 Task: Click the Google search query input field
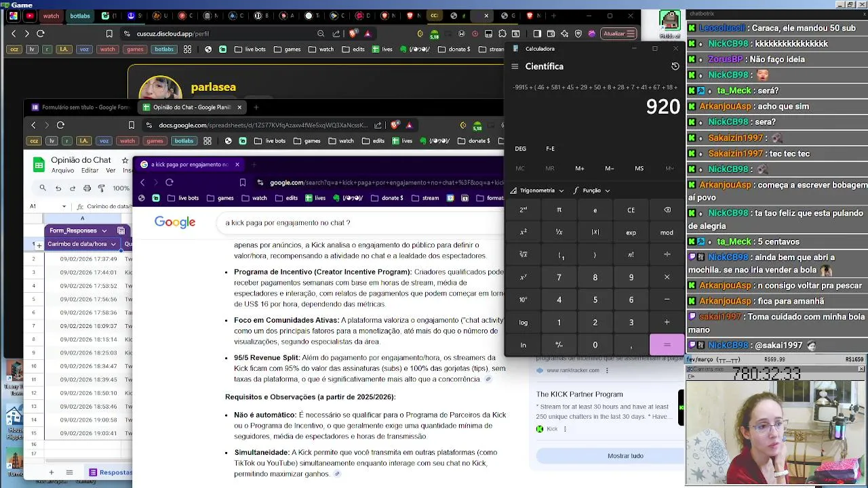coord(359,222)
